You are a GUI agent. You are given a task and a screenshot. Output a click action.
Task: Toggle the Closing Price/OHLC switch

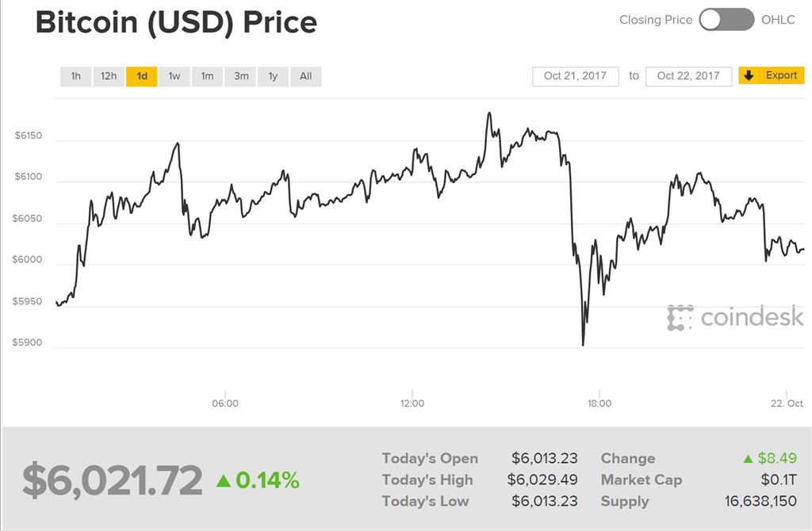tap(726, 20)
